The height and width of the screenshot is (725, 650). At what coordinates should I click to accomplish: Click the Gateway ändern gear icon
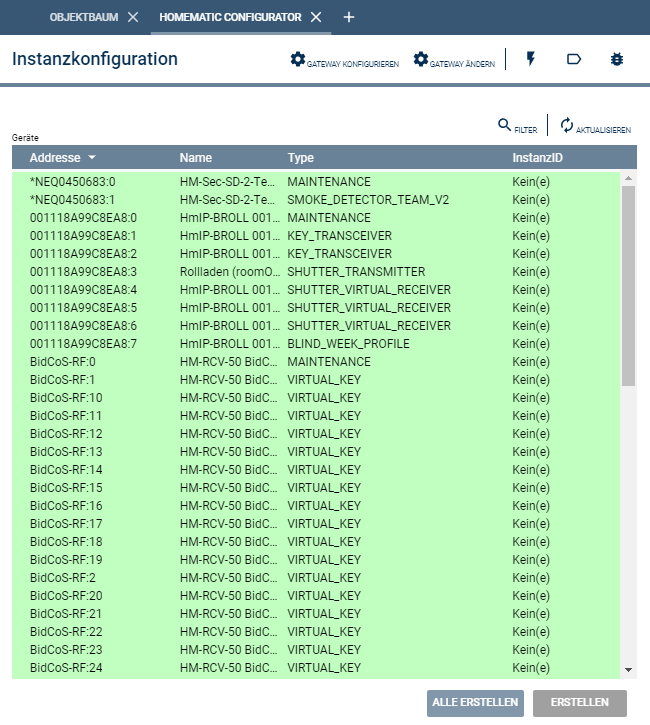pyautogui.click(x=421, y=60)
